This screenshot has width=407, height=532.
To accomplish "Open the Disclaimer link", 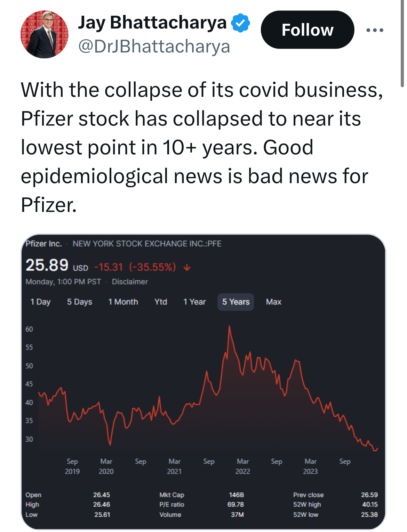I will 130,282.
